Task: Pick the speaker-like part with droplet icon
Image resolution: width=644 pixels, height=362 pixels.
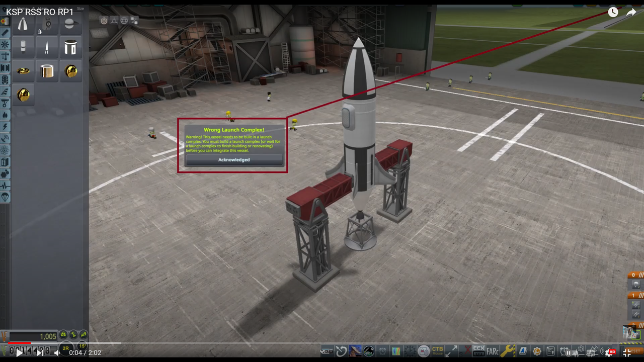Action: pyautogui.click(x=47, y=24)
